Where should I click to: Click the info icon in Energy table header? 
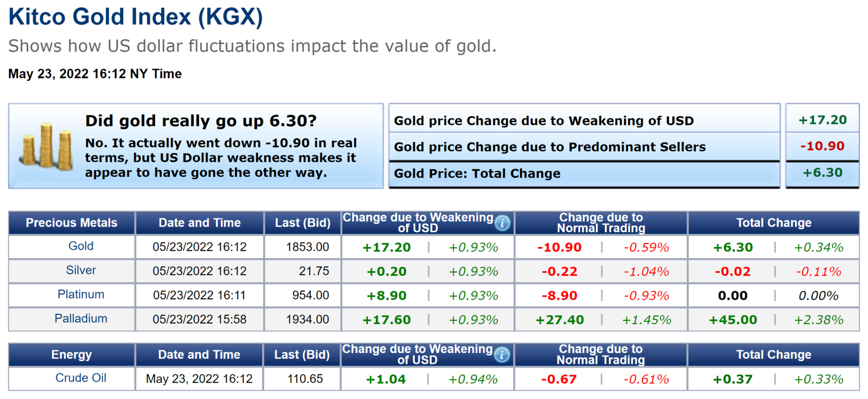click(502, 355)
